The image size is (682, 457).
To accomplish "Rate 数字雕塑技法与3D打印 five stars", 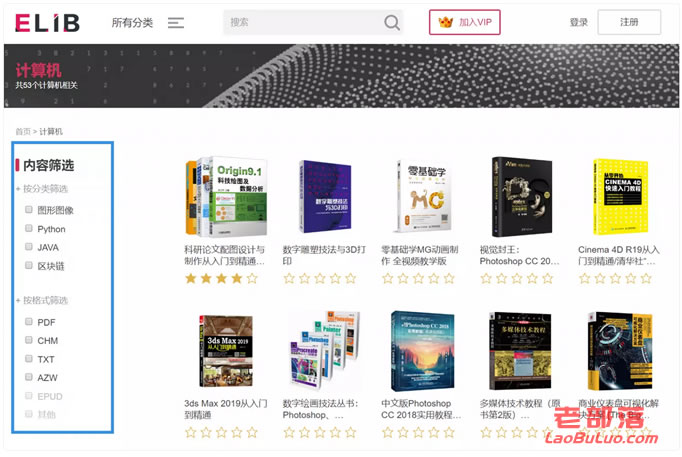I will [x=351, y=278].
